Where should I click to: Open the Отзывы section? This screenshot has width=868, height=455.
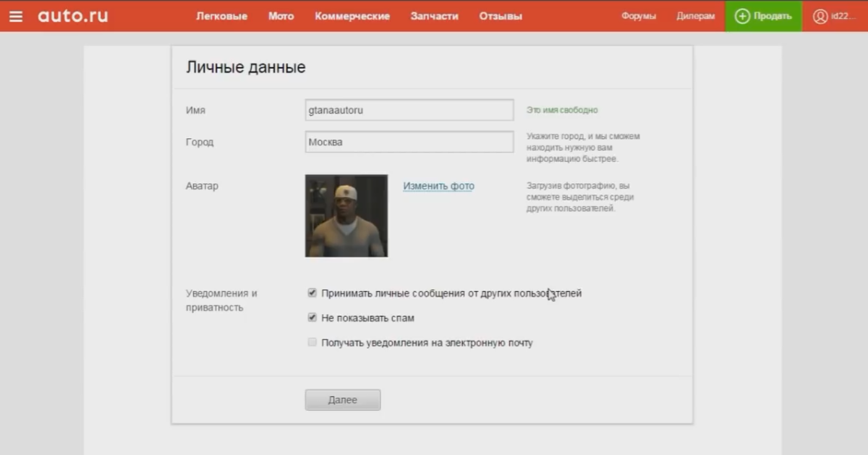[x=500, y=16]
